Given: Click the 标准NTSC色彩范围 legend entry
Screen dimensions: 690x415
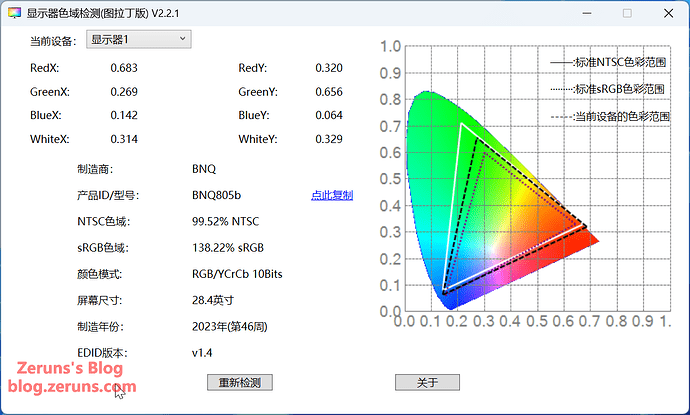Looking at the screenshot, I should tap(610, 62).
